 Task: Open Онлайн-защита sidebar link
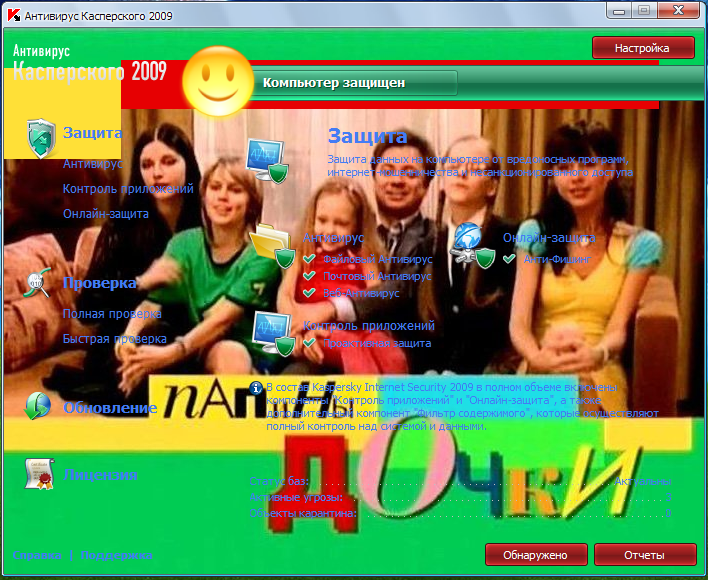click(x=106, y=213)
